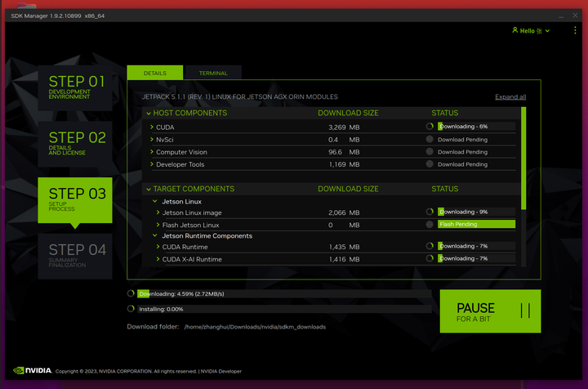The image size is (588, 389).
Task: Click the CUDA Downloading 6% progress bar
Action: pos(476,127)
